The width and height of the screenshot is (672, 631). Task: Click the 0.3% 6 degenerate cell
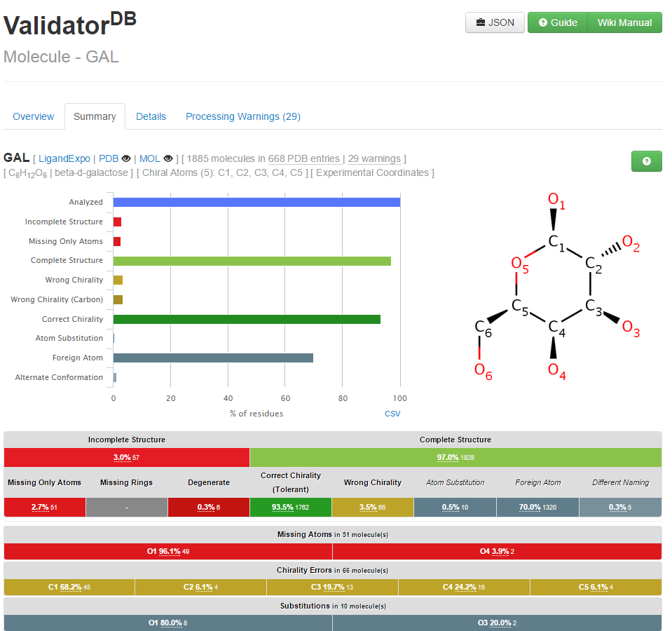tap(209, 507)
